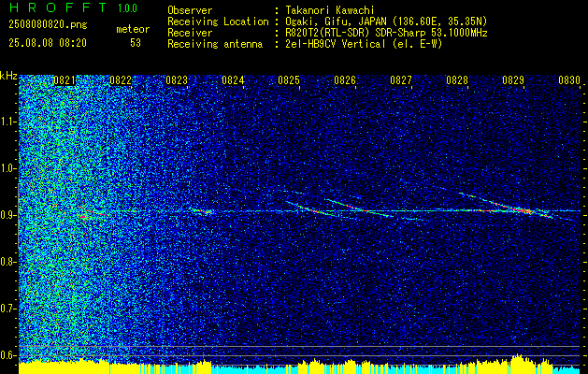Image resolution: width=588 pixels, height=374 pixels.
Task: Click the Receiving antenna field label
Action: point(215,44)
